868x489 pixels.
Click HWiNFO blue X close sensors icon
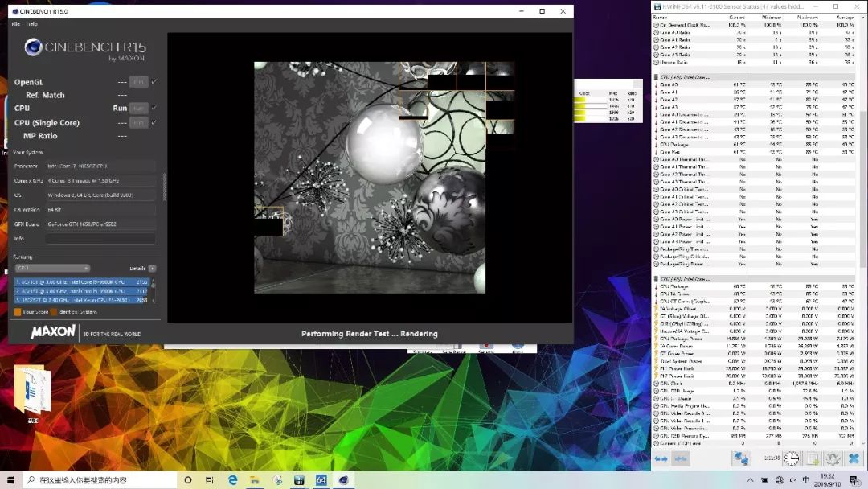[x=854, y=458]
